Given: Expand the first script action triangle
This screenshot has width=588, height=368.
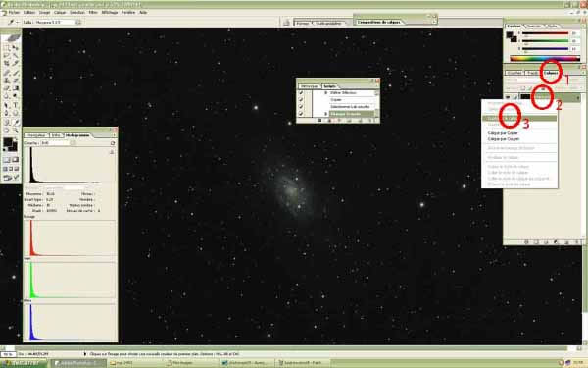Looking at the screenshot, I should 326,93.
